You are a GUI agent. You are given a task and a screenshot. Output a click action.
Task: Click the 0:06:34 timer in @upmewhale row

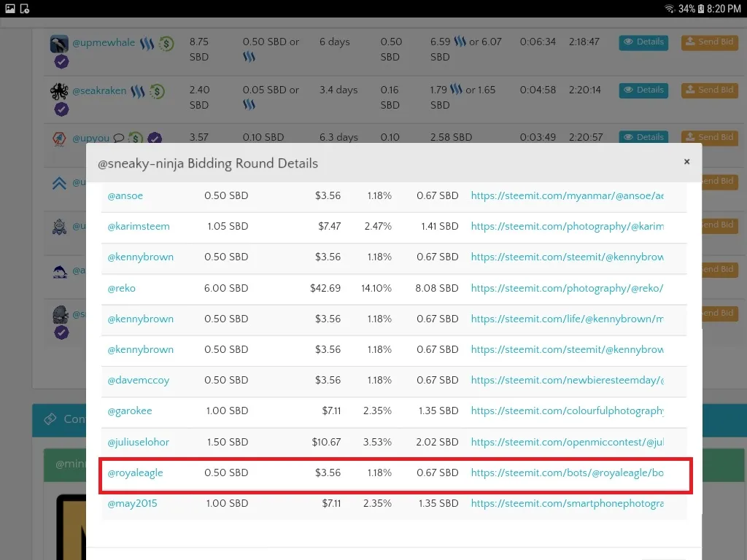[x=538, y=42]
